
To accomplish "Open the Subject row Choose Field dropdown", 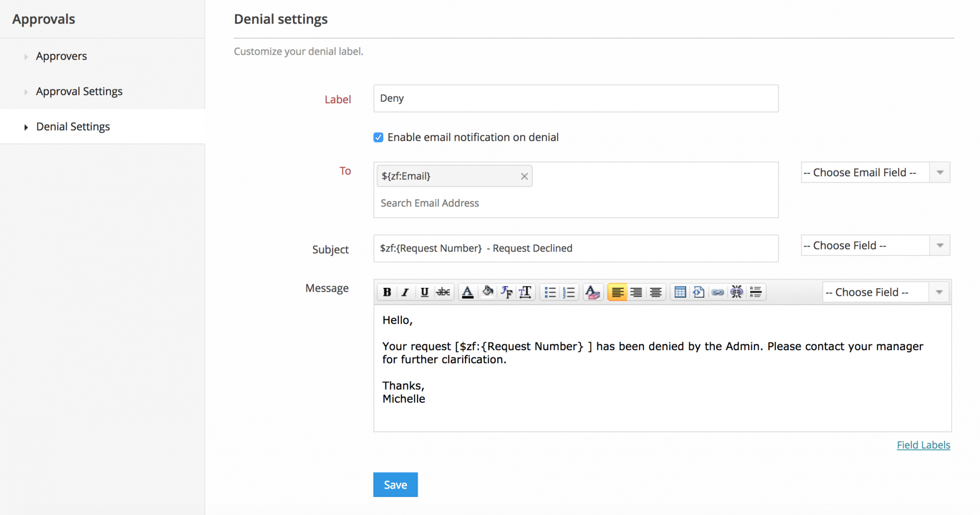I will [x=875, y=245].
